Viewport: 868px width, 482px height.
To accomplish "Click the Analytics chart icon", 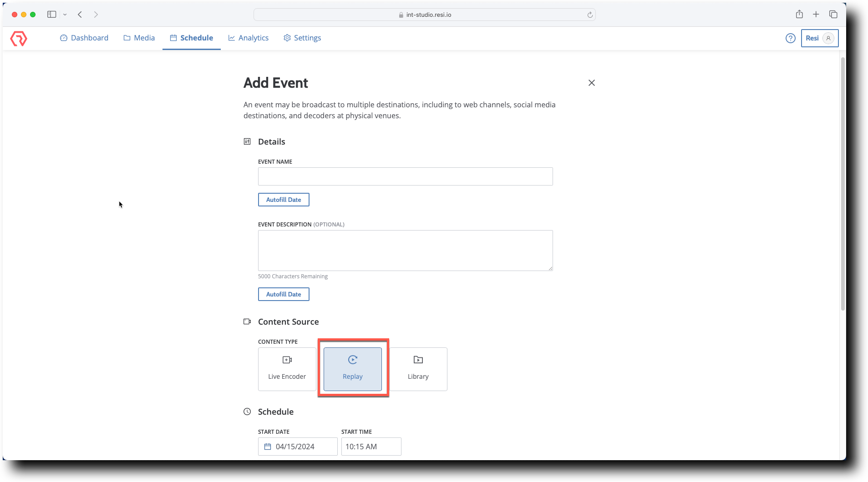I will (x=232, y=38).
